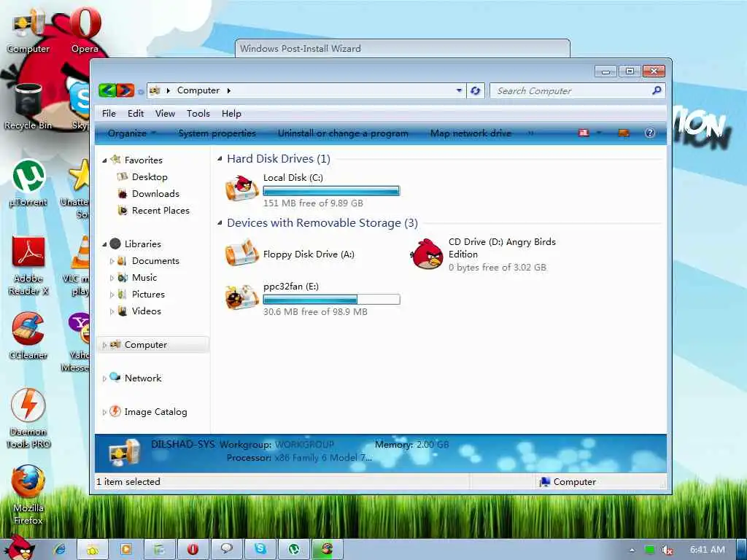Open the Help menu
The width and height of the screenshot is (747, 560).
231,113
